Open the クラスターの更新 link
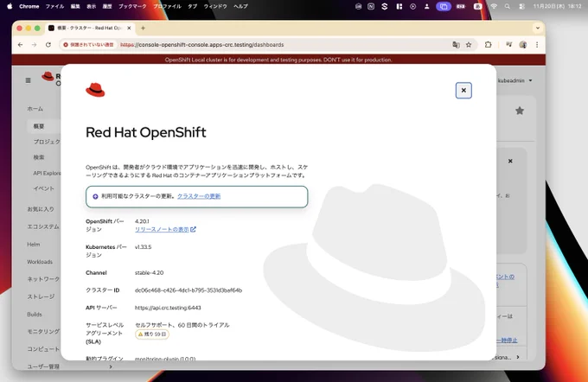The image size is (588, 382). 199,196
